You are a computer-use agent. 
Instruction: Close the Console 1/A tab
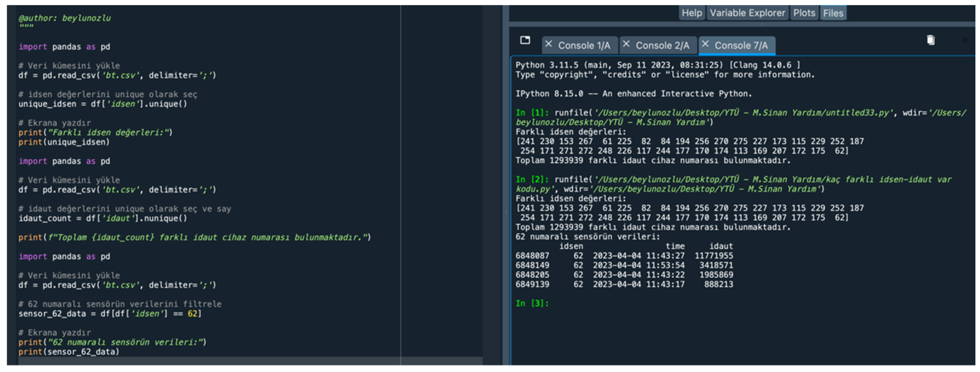point(548,44)
